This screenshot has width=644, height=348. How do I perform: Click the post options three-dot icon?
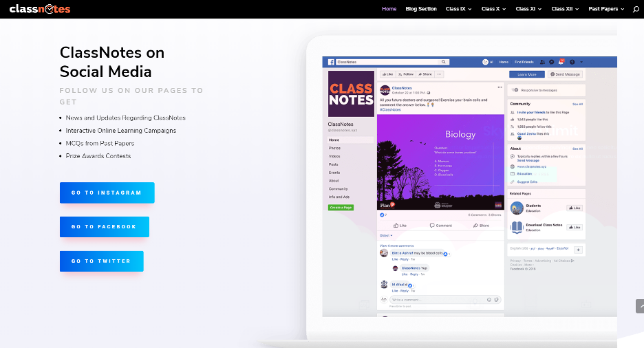500,87
